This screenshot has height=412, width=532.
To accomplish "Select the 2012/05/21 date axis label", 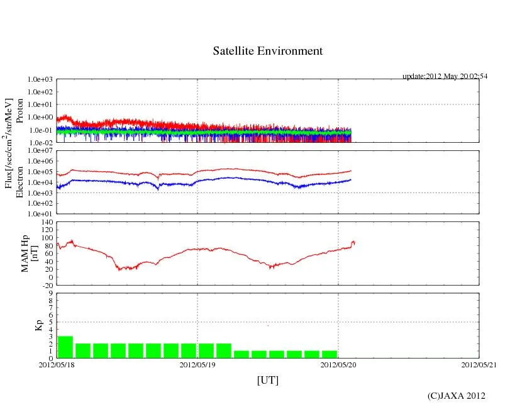I will [x=479, y=364].
